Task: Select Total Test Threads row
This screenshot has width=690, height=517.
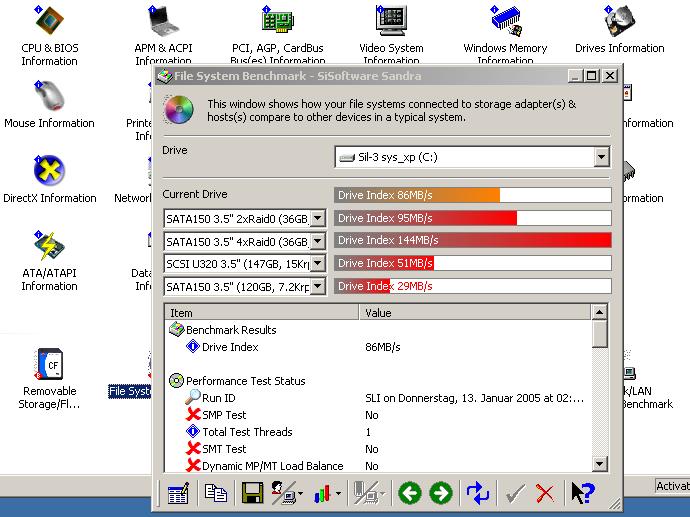Action: pos(378,432)
